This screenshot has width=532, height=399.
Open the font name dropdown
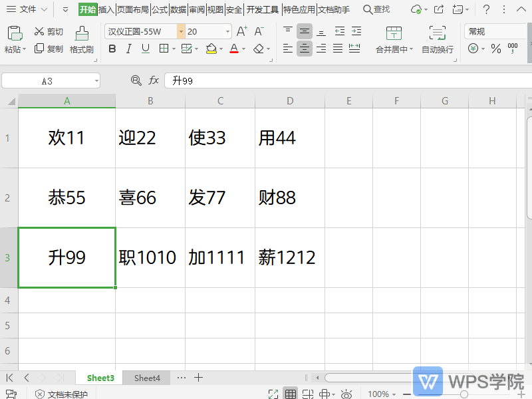[180, 31]
